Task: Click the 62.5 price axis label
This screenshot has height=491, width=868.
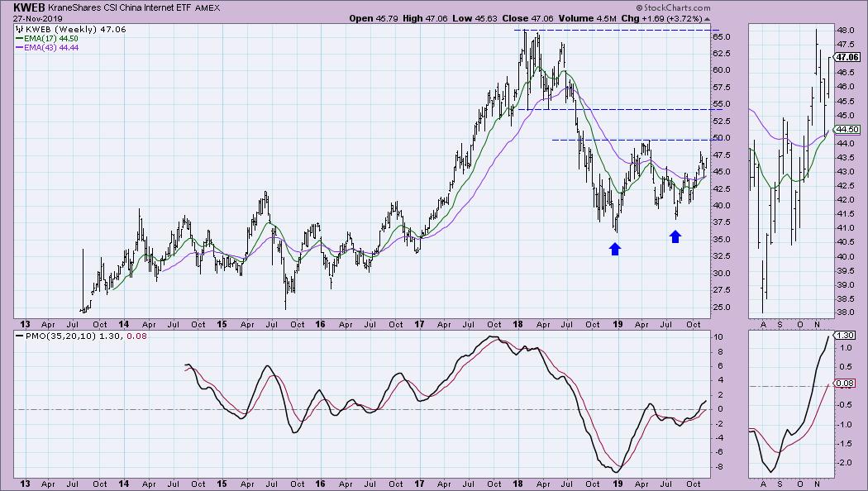Action: pos(721,54)
